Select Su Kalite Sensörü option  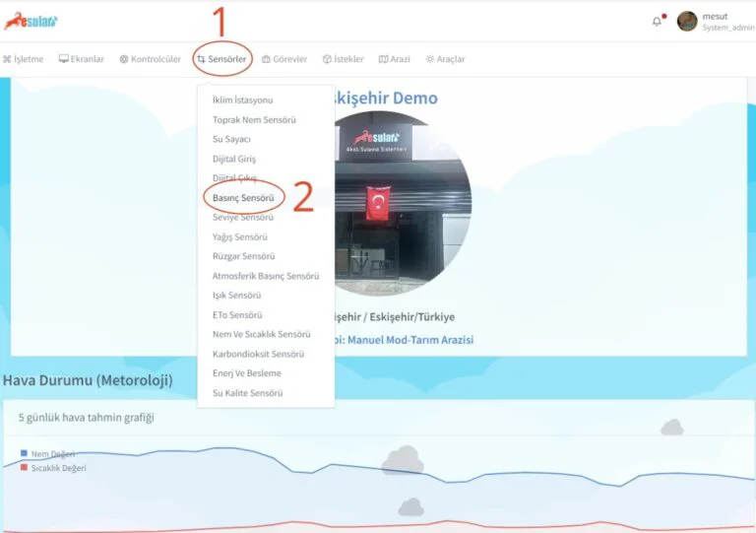247,393
